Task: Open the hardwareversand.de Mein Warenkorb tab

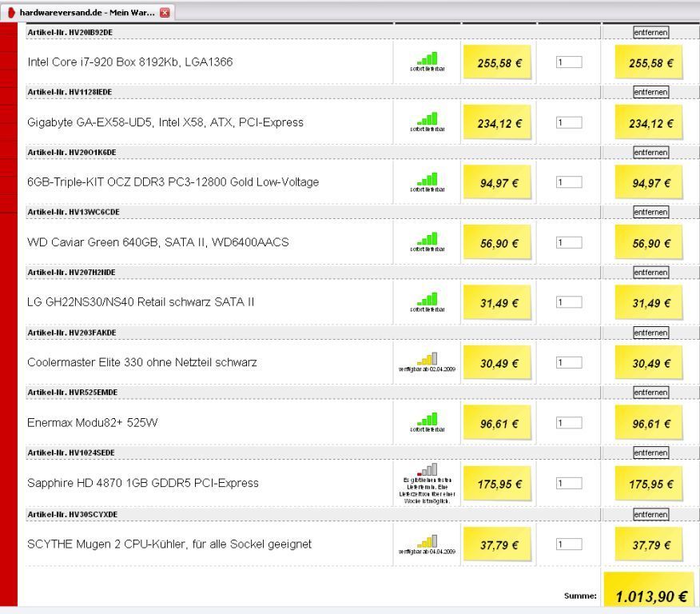Action: tap(87, 13)
